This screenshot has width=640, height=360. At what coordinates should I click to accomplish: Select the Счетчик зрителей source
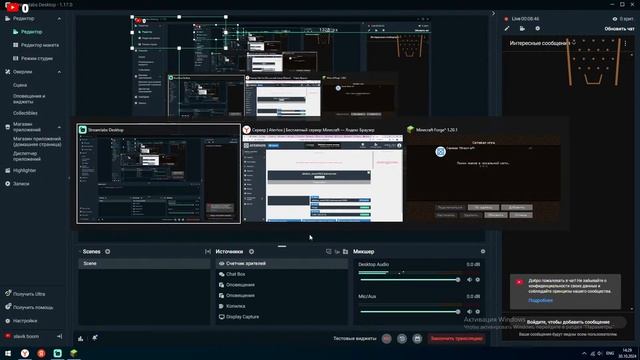(x=282, y=264)
